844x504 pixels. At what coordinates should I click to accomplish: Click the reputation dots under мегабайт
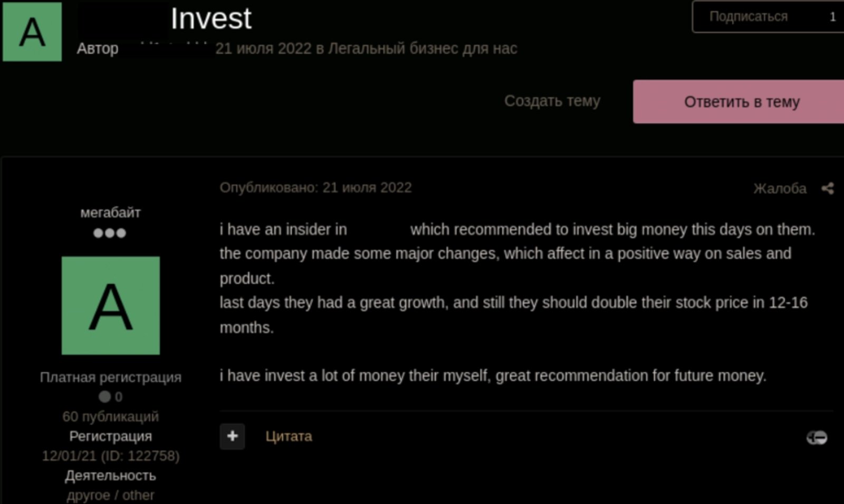pos(111,232)
